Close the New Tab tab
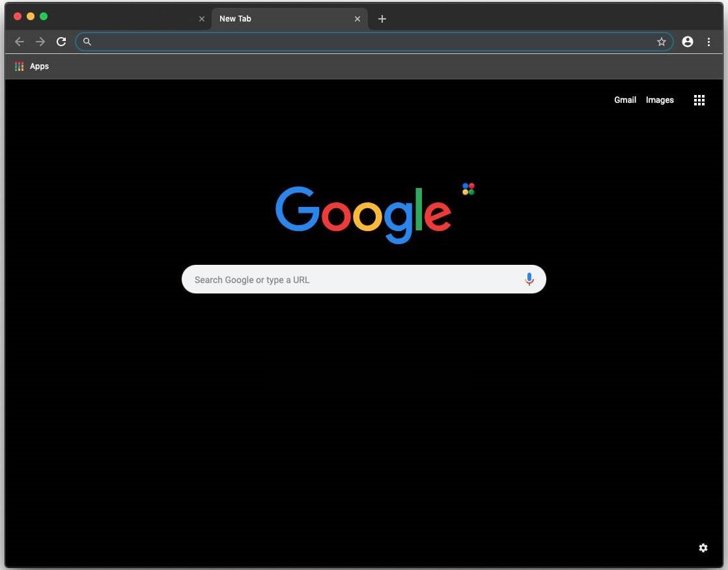728x570 pixels. [x=357, y=19]
